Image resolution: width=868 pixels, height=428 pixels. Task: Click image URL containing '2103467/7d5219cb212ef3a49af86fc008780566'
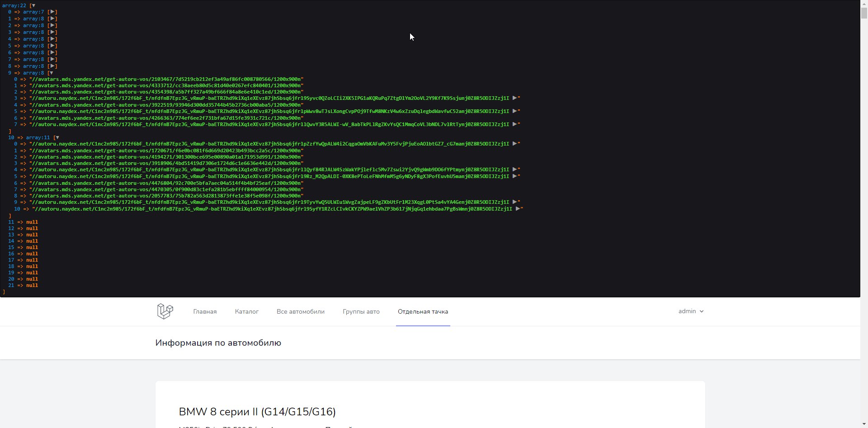coord(166,79)
